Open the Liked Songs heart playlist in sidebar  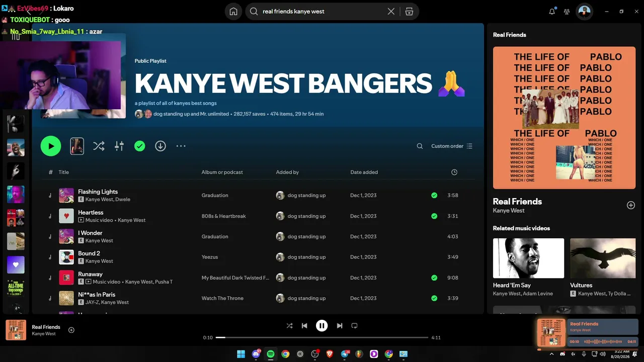(x=16, y=265)
